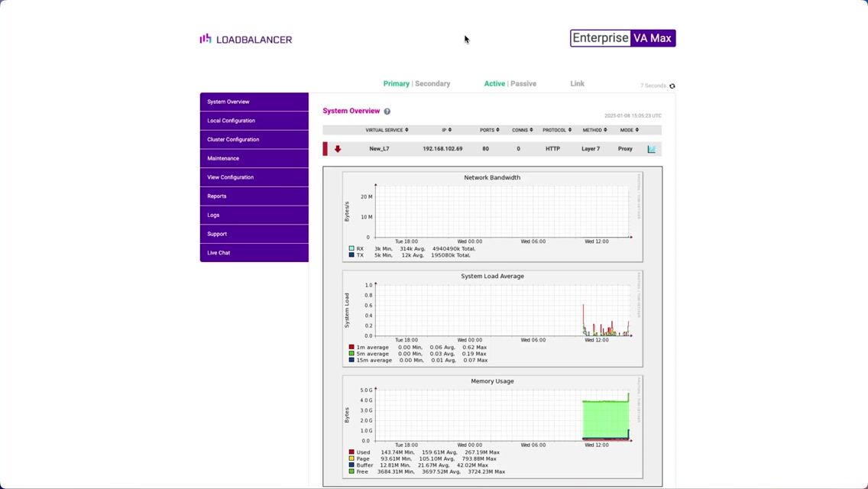Click the red down arrow status icon

338,149
